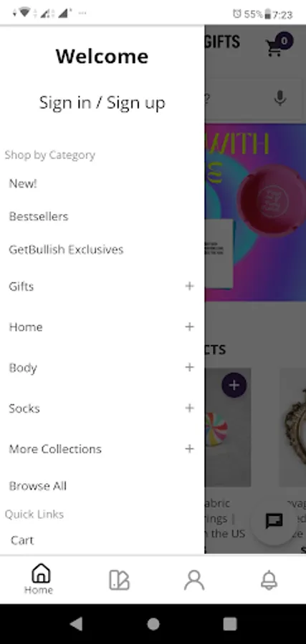Tap the microphone voice search icon
306x644 pixels.
point(280,99)
